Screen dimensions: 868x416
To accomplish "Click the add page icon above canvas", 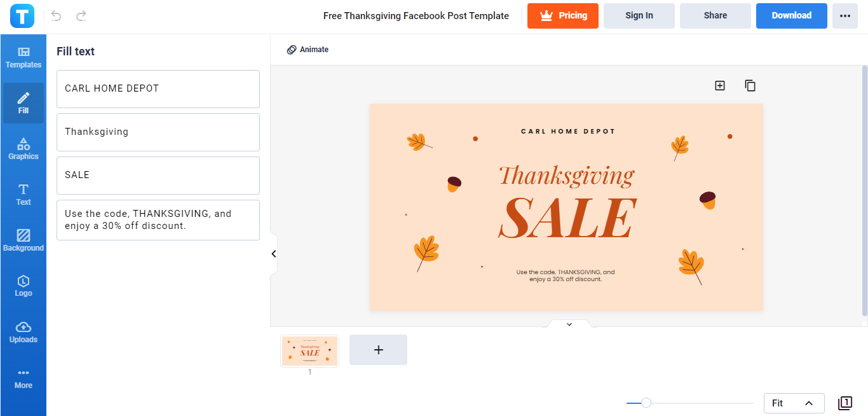I will pyautogui.click(x=720, y=85).
